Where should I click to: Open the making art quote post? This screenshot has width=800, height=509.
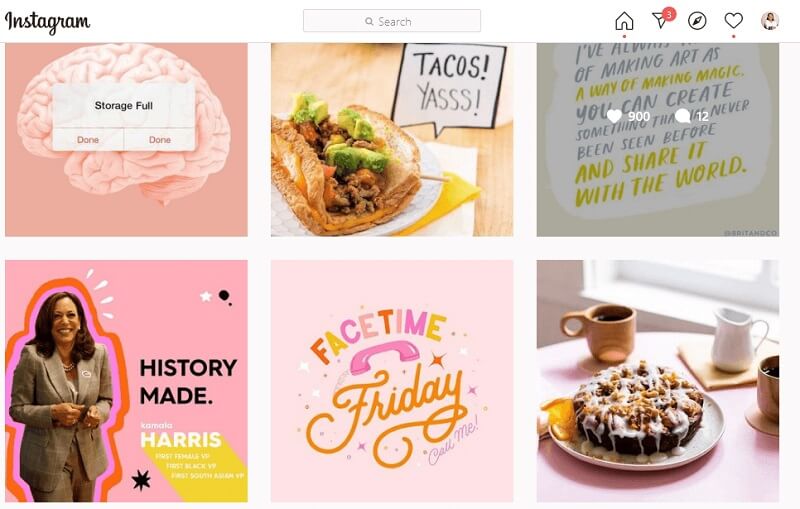(x=658, y=139)
